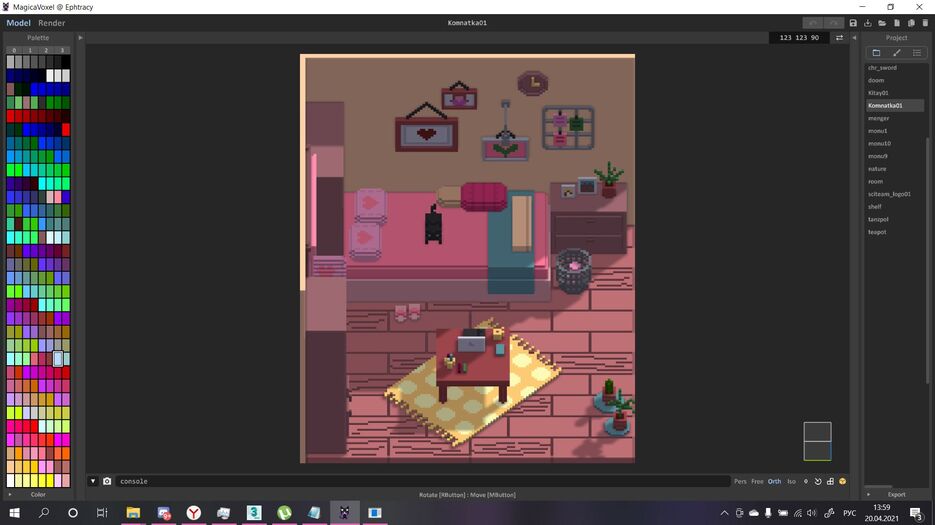
Task: Delete the model with trash icon
Action: pyautogui.click(x=925, y=23)
